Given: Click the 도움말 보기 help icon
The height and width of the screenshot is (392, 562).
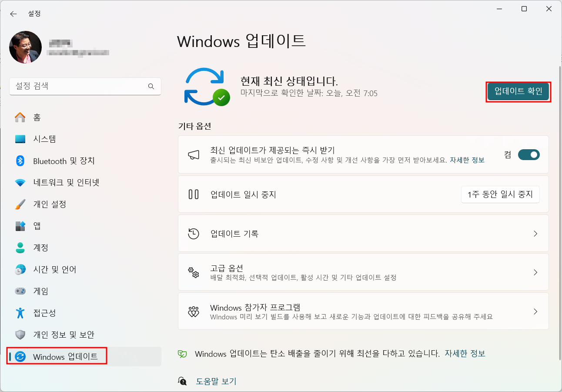Looking at the screenshot, I should (x=183, y=381).
